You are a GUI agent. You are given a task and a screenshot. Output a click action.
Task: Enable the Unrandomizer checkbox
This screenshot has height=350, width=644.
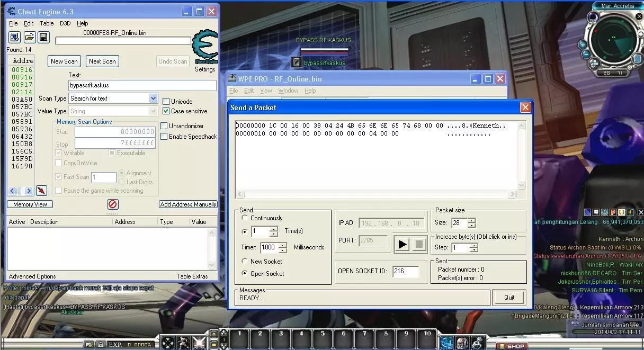coord(164,126)
